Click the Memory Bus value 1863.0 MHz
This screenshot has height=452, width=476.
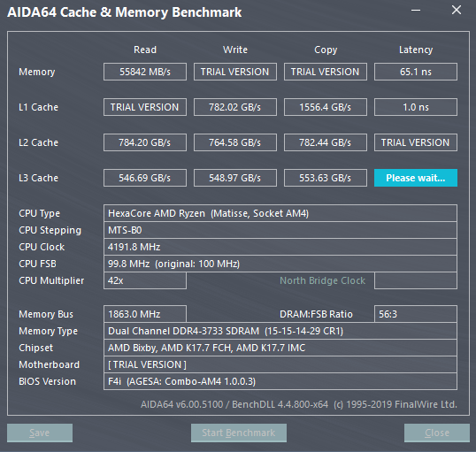tap(145, 314)
